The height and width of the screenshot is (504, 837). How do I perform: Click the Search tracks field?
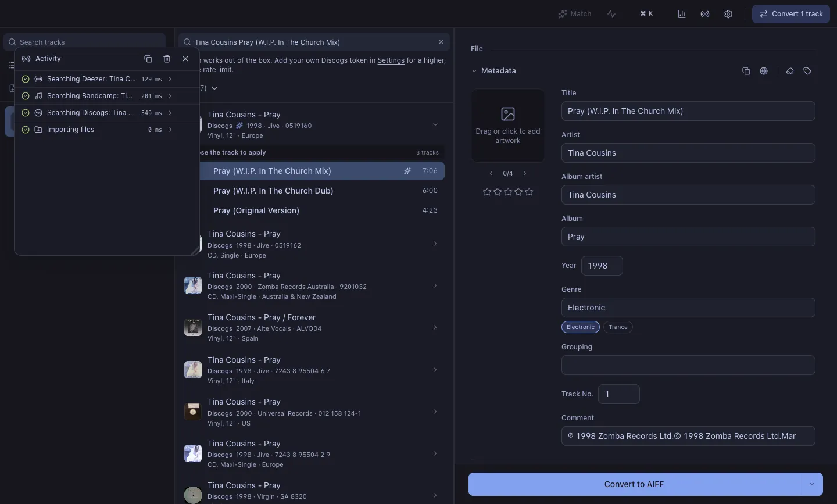[85, 42]
